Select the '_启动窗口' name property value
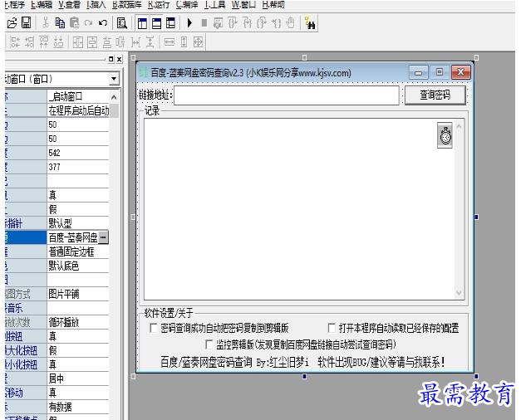 (x=78, y=96)
